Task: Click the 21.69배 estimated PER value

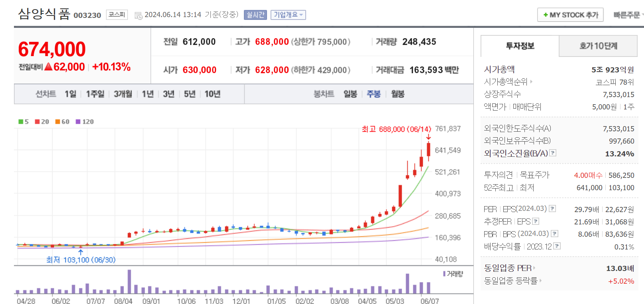Action: (x=587, y=222)
